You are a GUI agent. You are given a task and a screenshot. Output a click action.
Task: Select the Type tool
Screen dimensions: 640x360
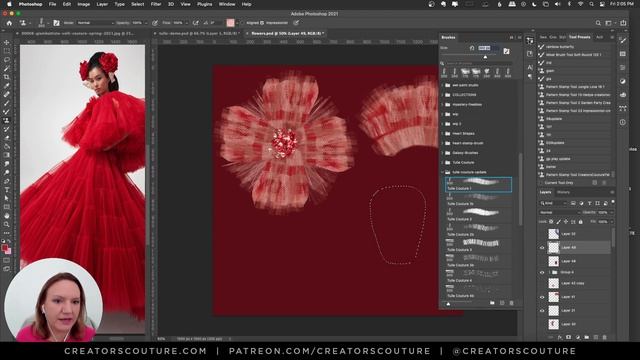click(7, 190)
